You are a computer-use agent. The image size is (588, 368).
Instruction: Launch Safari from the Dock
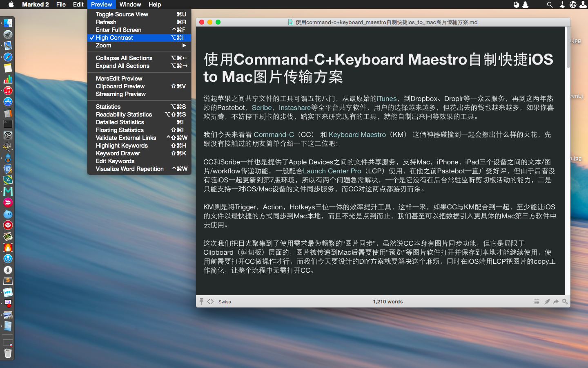(8, 57)
